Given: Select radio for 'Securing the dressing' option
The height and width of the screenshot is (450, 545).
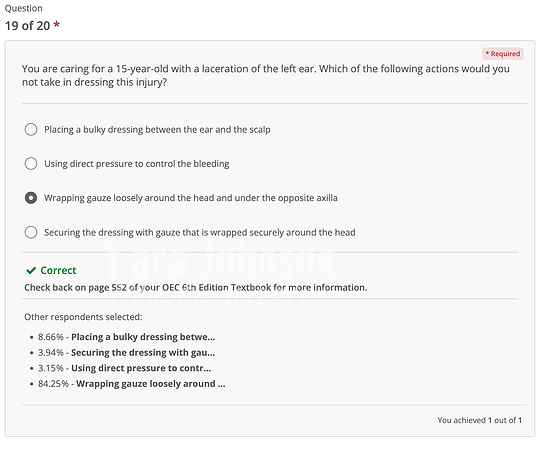Looking at the screenshot, I should pos(31,232).
